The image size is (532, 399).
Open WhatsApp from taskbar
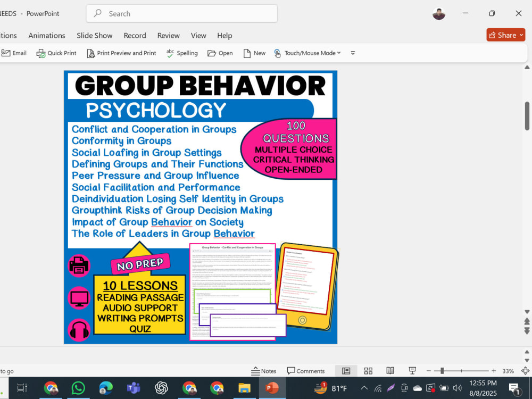coord(78,388)
